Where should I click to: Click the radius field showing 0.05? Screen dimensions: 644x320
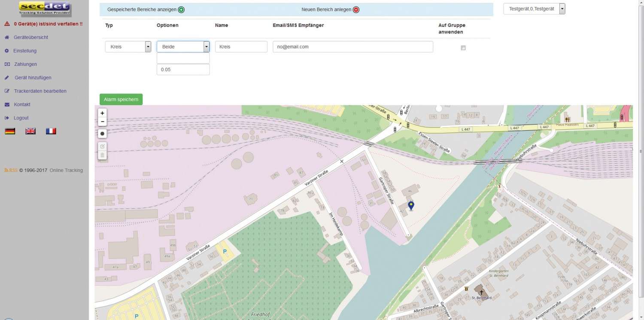(183, 70)
